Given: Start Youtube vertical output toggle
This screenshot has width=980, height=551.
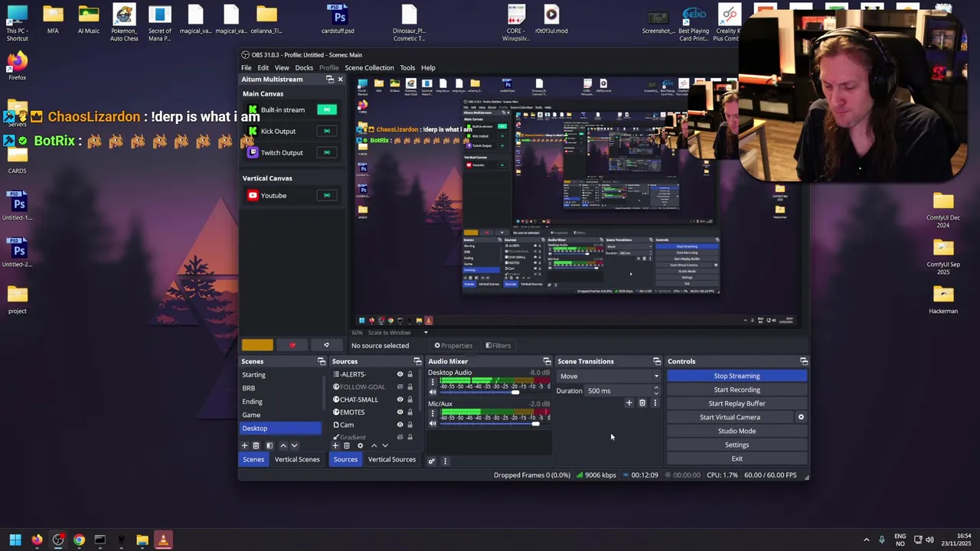Looking at the screenshot, I should tap(327, 195).
